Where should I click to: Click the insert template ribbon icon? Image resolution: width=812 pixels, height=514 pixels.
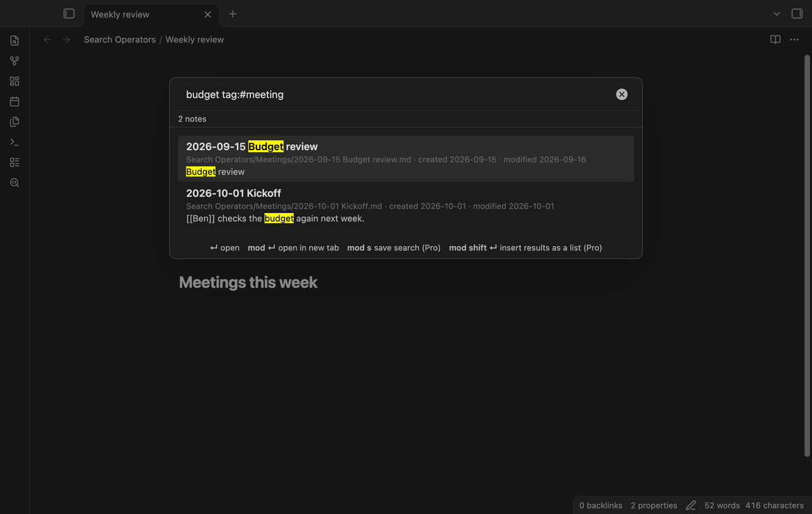pyautogui.click(x=14, y=122)
